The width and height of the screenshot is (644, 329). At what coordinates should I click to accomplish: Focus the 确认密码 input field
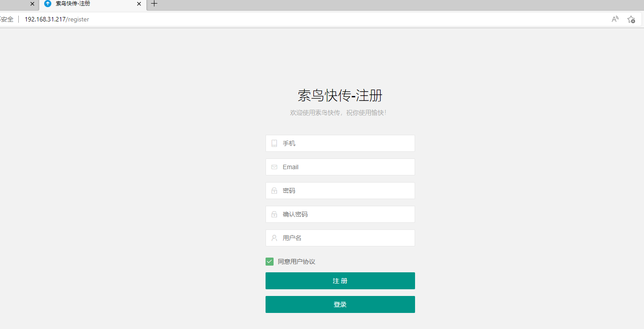click(346, 214)
